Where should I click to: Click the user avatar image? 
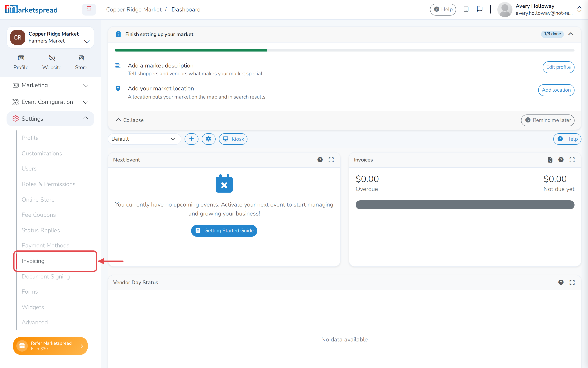[x=505, y=9]
